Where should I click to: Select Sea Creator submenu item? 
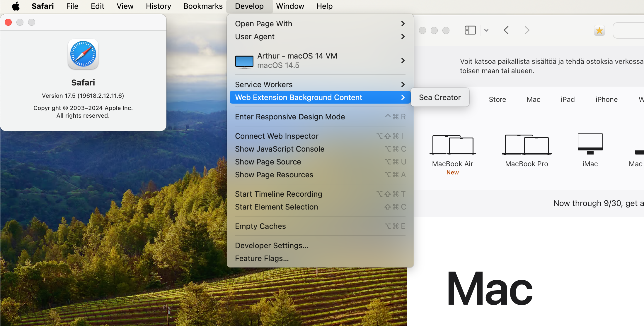pyautogui.click(x=440, y=97)
